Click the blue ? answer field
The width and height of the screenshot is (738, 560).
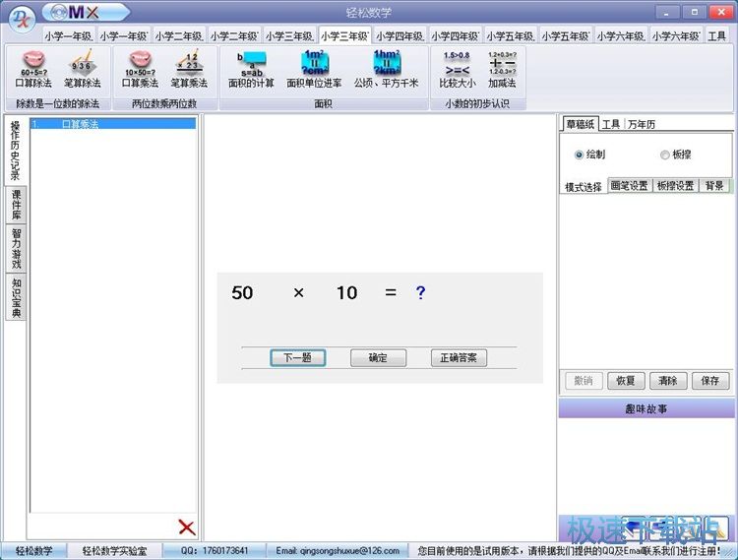pyautogui.click(x=420, y=292)
